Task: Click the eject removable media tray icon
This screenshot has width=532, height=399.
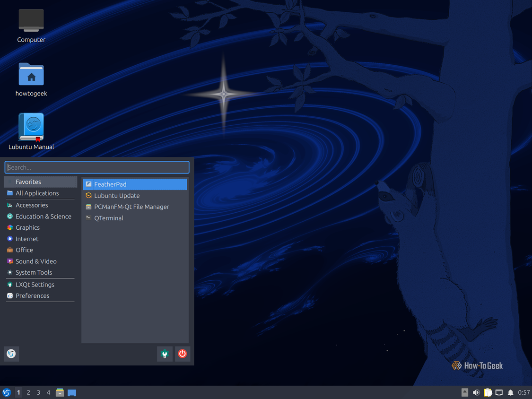Action: click(465, 392)
